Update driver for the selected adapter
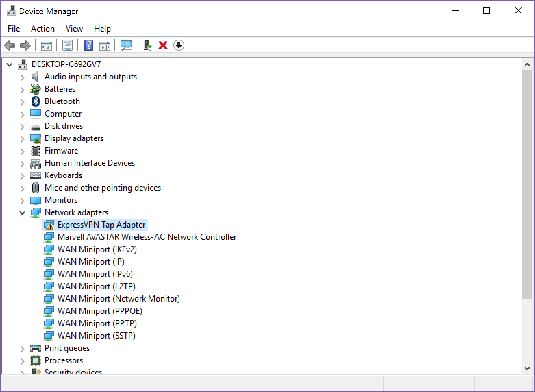This screenshot has width=535, height=392. click(147, 45)
